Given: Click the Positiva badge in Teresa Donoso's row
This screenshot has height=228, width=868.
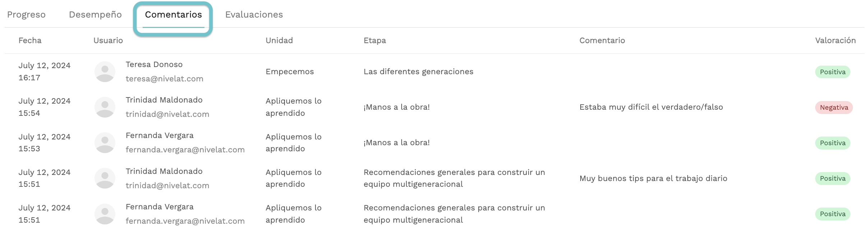Looking at the screenshot, I should click(x=832, y=72).
